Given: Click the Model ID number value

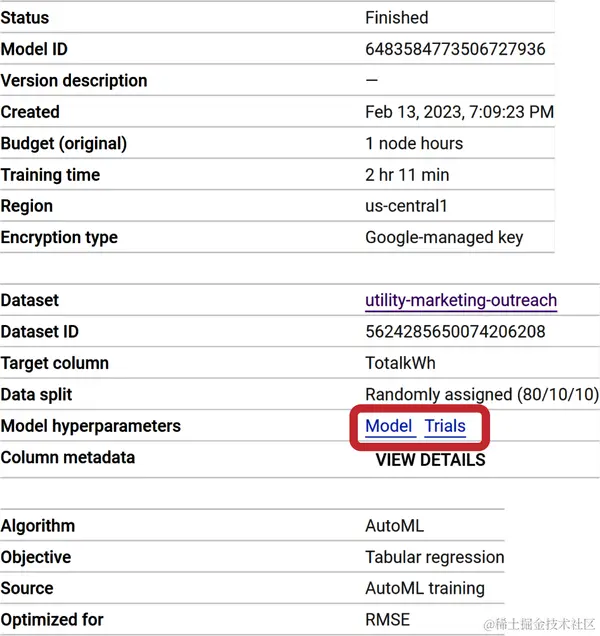Looking at the screenshot, I should pos(455,49).
